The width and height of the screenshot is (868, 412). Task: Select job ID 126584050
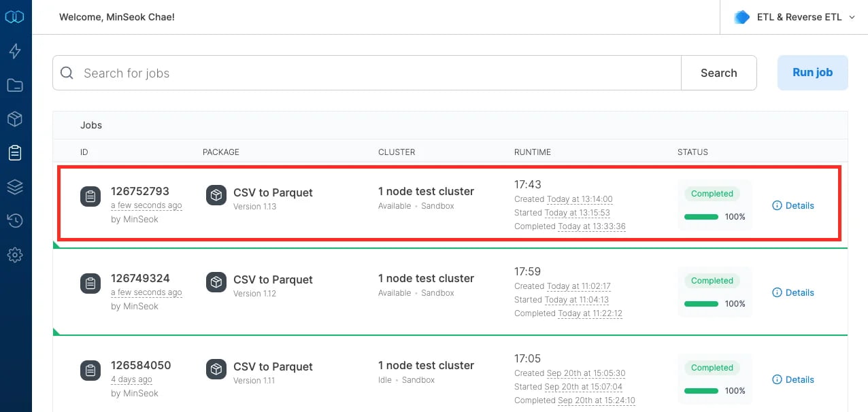pos(141,365)
